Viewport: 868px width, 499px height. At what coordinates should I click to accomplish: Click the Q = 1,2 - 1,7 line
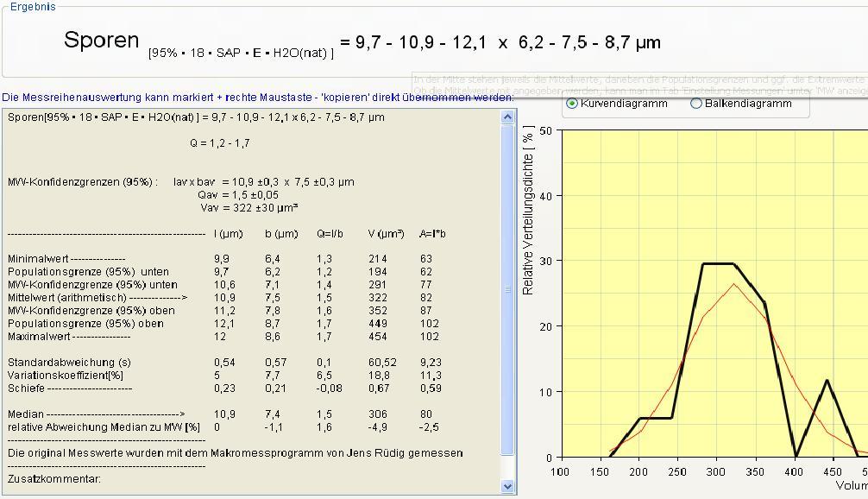click(x=220, y=143)
